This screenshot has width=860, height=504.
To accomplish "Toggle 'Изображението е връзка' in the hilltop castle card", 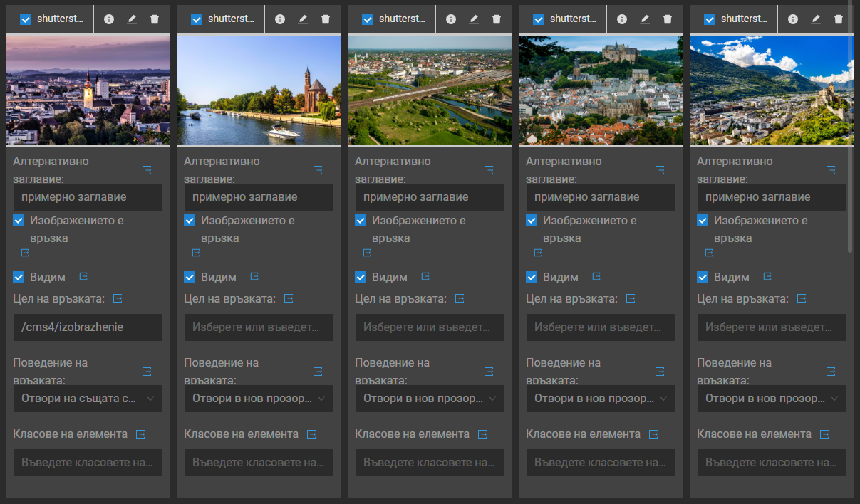I will pos(532,221).
